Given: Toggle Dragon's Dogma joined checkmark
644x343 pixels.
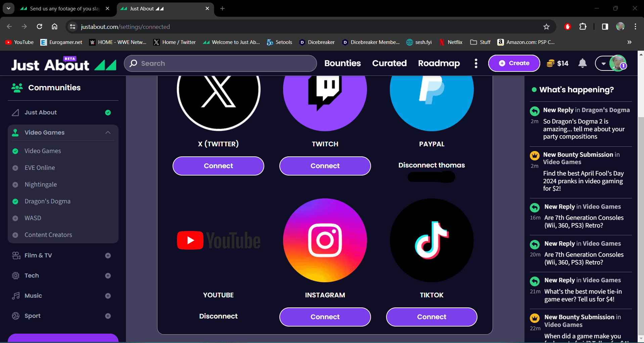Looking at the screenshot, I should point(15,201).
